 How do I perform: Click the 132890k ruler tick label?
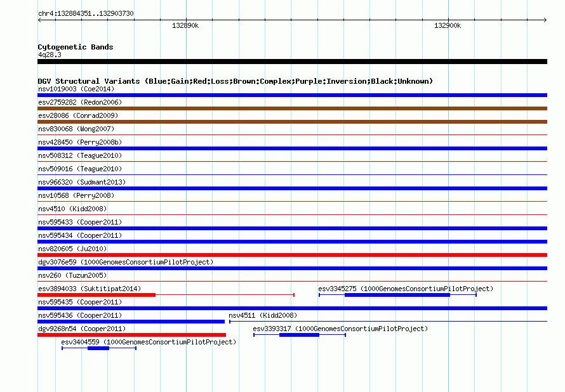pyautogui.click(x=185, y=25)
